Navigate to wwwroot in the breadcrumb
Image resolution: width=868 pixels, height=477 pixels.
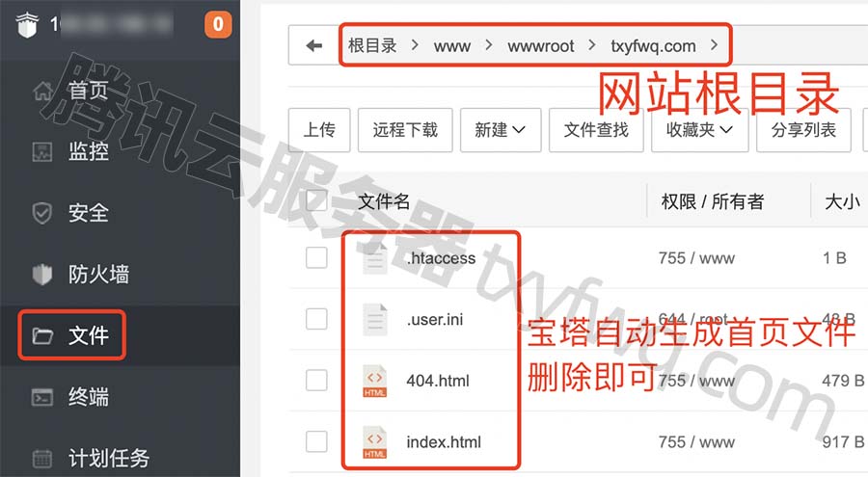[541, 46]
